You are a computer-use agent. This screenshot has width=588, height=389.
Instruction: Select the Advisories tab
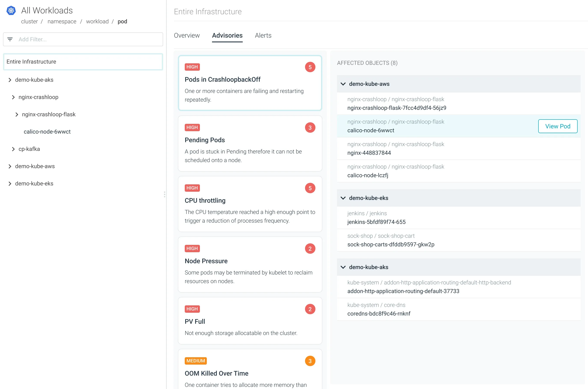227,35
